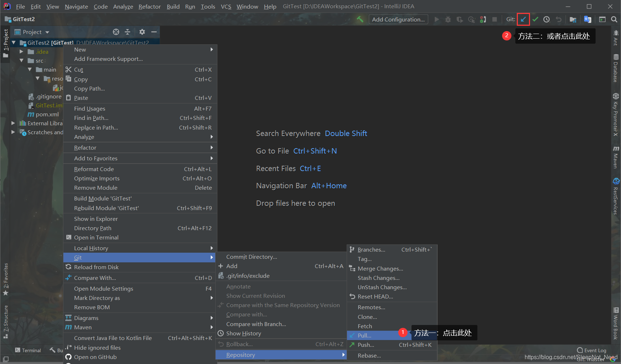621x364 pixels.
Task: Select Show in Explorer menu item
Action: [140, 219]
